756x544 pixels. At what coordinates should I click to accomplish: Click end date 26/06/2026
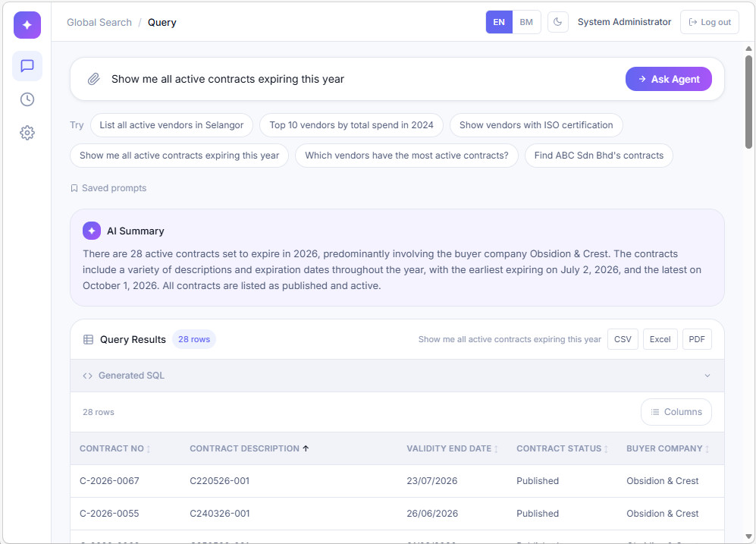click(432, 514)
